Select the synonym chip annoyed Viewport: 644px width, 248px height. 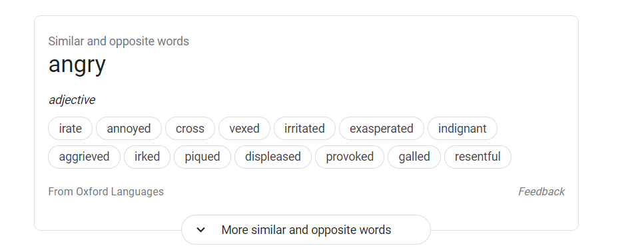(129, 128)
